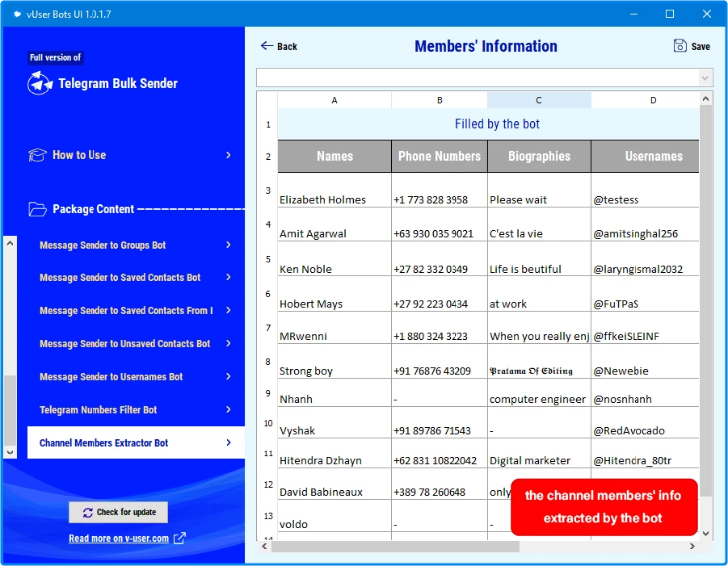Click the spreadsheet vertical scroll down arrow
728x566 pixels.
pyautogui.click(x=705, y=534)
